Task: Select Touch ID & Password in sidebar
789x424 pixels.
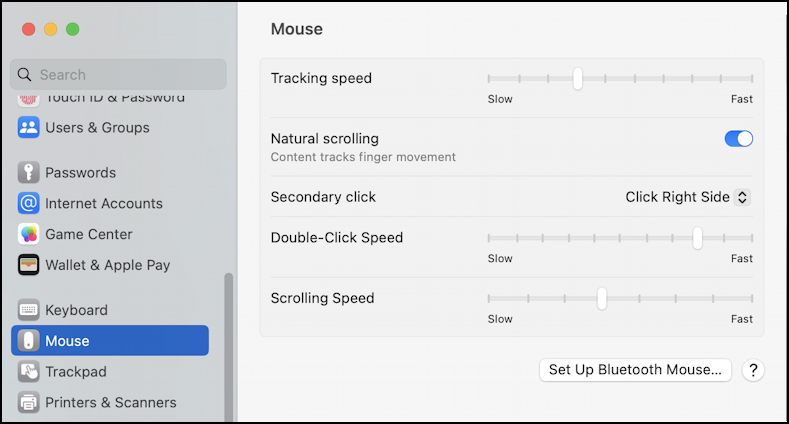Action: point(114,98)
